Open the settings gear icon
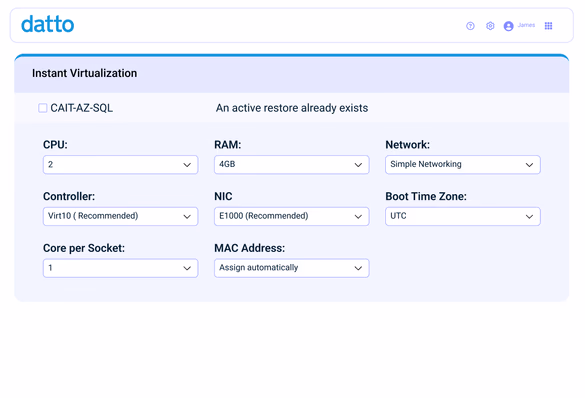 [490, 26]
